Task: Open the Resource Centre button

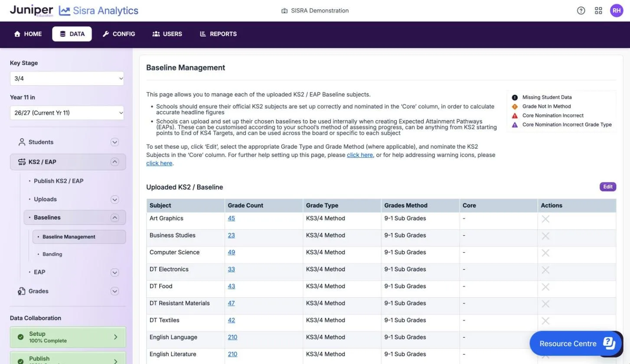Action: point(575,344)
